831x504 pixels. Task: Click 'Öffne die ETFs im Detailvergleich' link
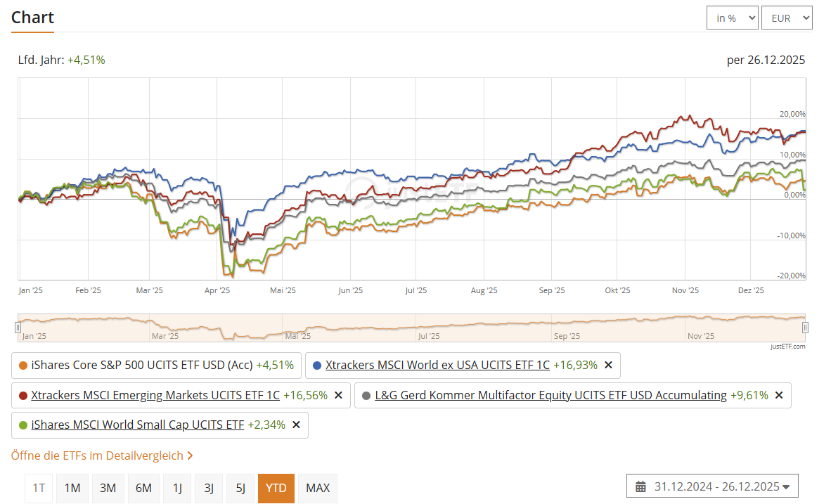(102, 455)
